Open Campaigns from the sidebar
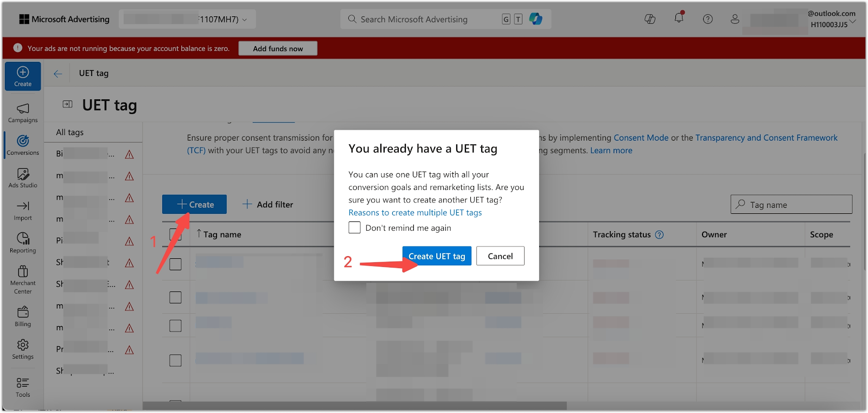This screenshot has width=868, height=413. [23, 113]
